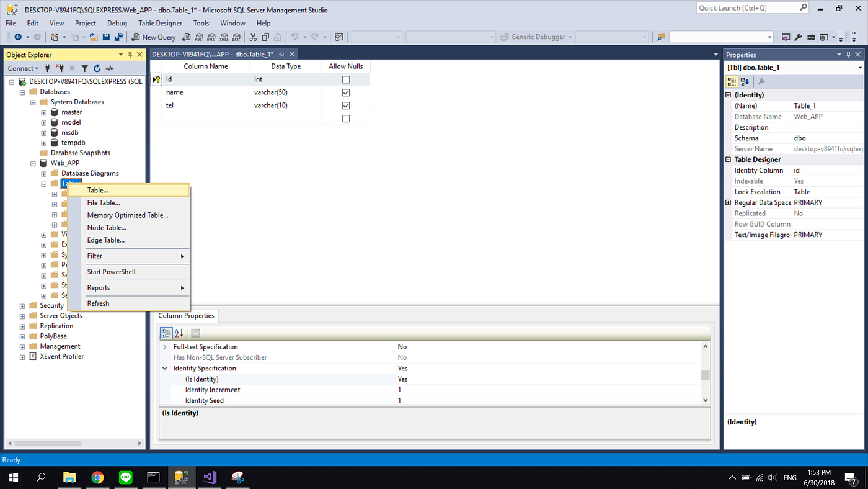Refresh the Object Explorer
The image size is (868, 489).
[97, 68]
